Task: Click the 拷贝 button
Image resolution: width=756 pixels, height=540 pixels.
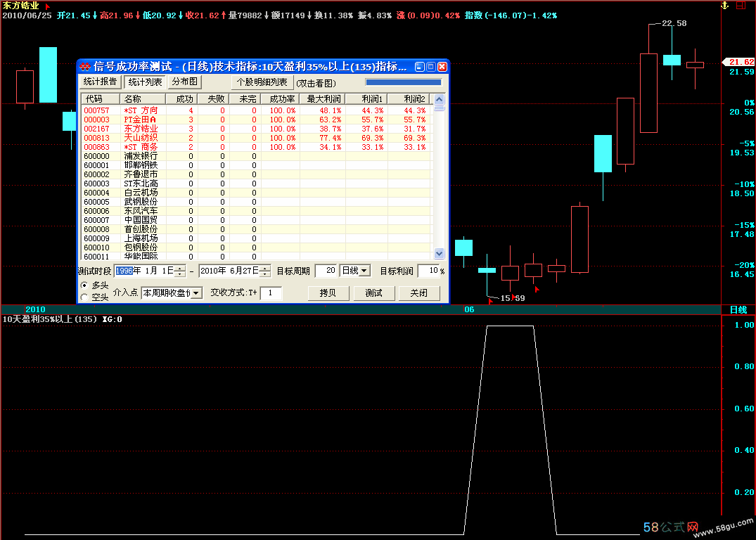Action: pyautogui.click(x=328, y=293)
